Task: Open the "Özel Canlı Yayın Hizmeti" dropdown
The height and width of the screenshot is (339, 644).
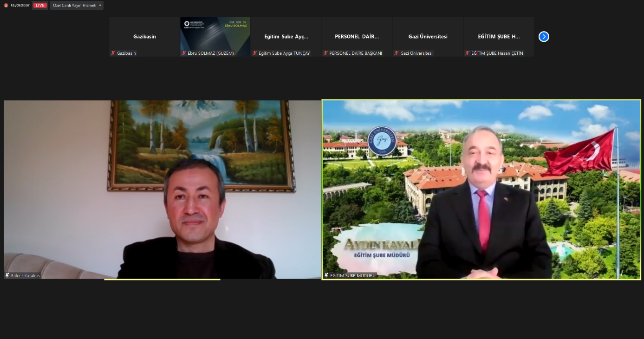Action: (x=77, y=6)
